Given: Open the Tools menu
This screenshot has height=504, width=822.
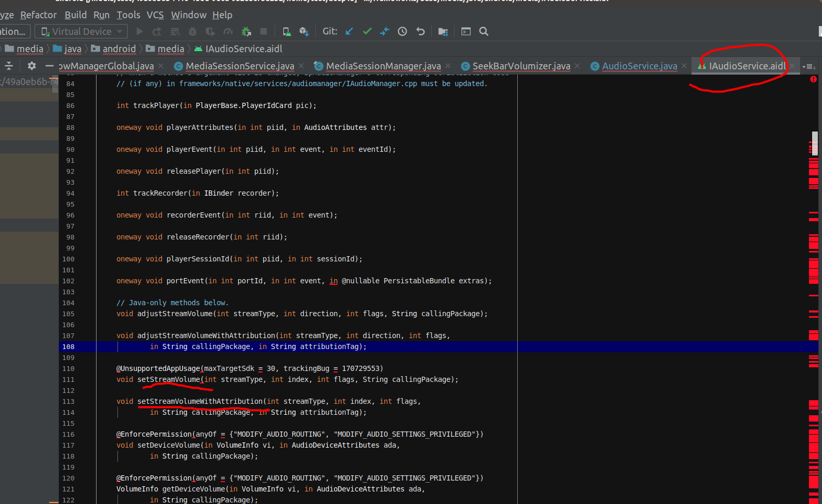Looking at the screenshot, I should pyautogui.click(x=128, y=15).
